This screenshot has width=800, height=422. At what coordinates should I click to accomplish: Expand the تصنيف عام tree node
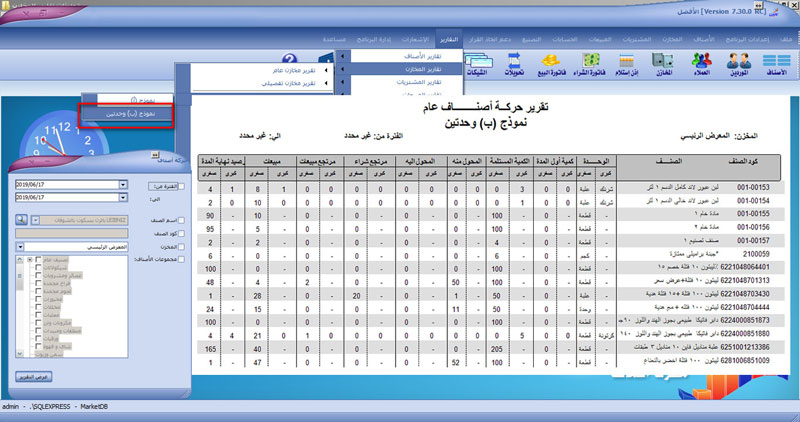pyautogui.click(x=30, y=260)
